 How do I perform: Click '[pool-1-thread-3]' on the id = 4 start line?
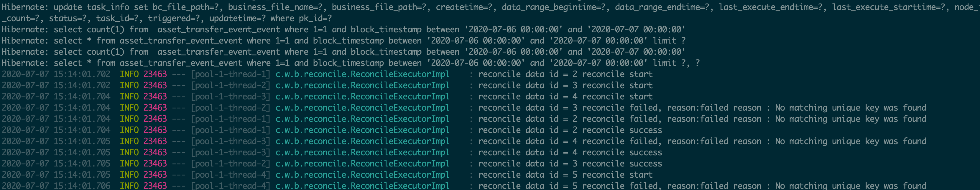coord(230,97)
